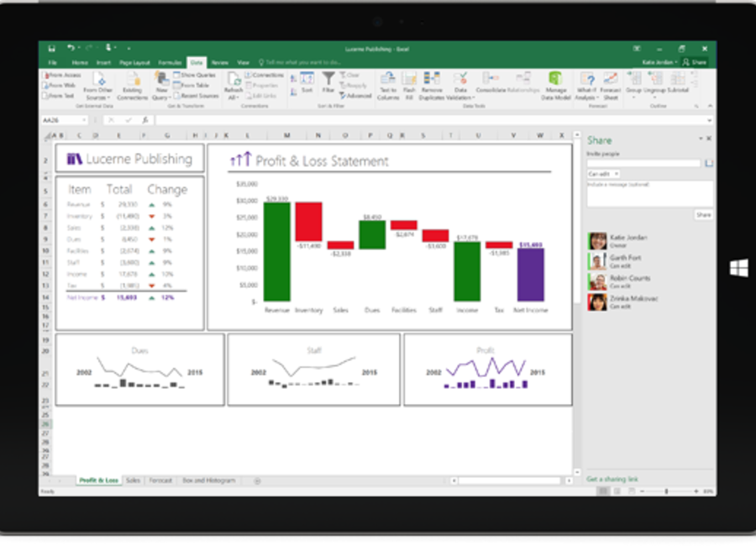Click Remove Duplicates
This screenshot has width=756, height=546.
click(432, 87)
